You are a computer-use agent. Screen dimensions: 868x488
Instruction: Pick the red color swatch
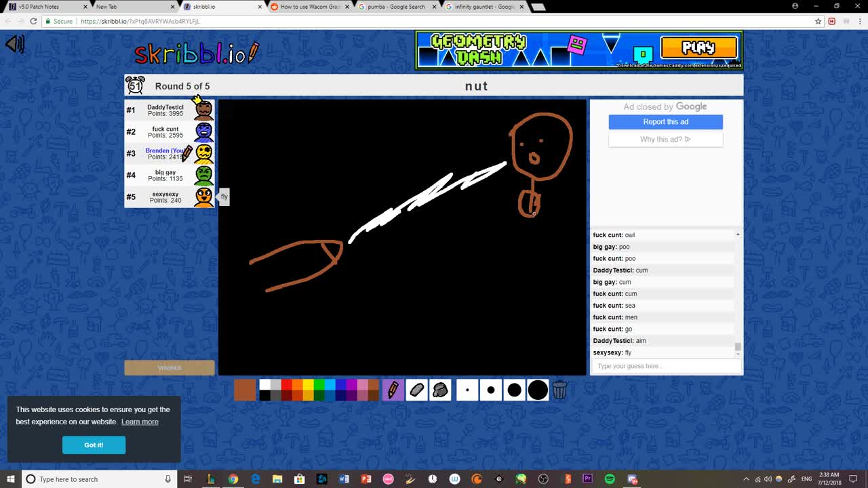pos(286,384)
